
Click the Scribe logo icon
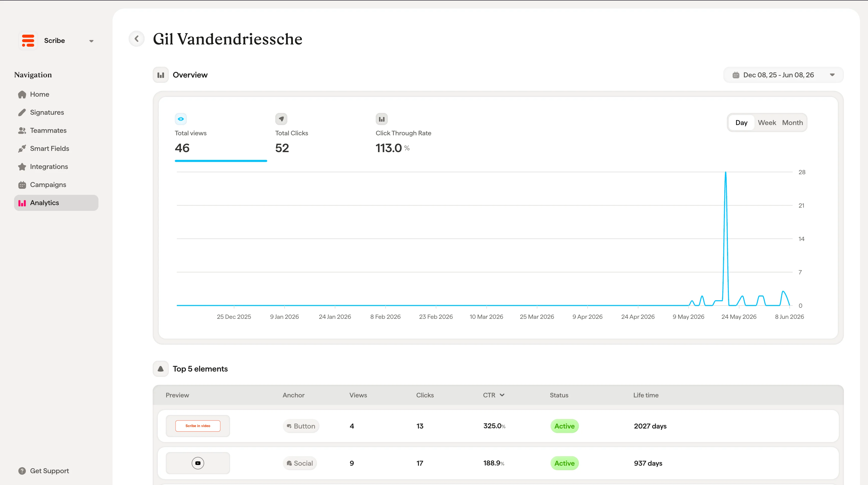pos(28,40)
